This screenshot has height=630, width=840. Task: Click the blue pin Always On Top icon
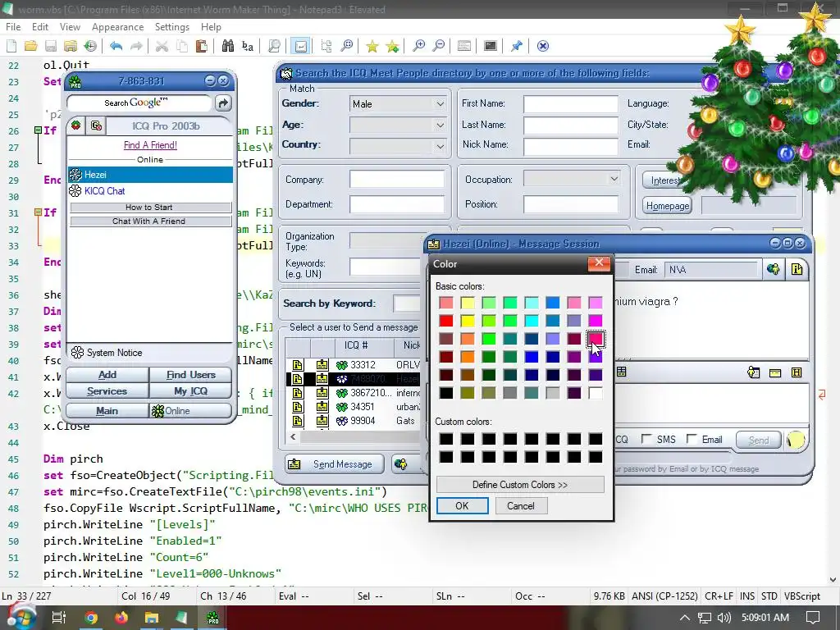pos(517,46)
